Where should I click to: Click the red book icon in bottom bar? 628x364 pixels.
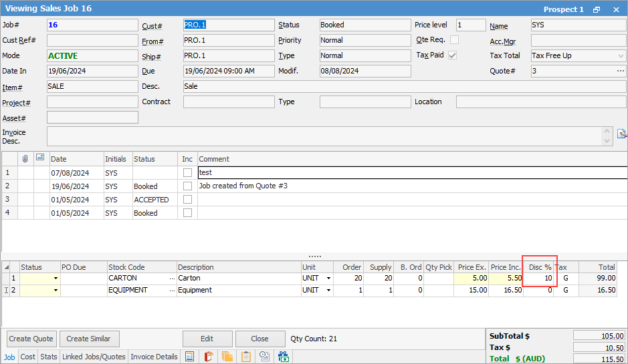[208, 357]
